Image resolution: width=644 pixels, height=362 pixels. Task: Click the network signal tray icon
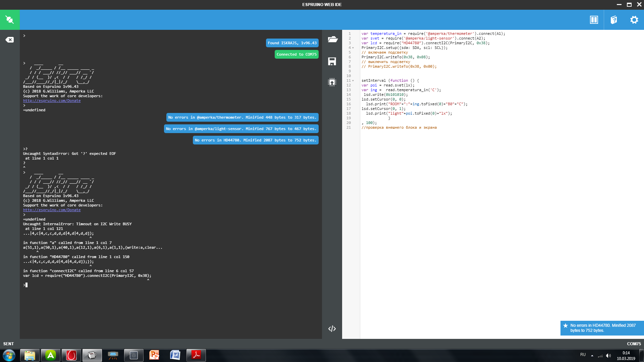pos(600,356)
